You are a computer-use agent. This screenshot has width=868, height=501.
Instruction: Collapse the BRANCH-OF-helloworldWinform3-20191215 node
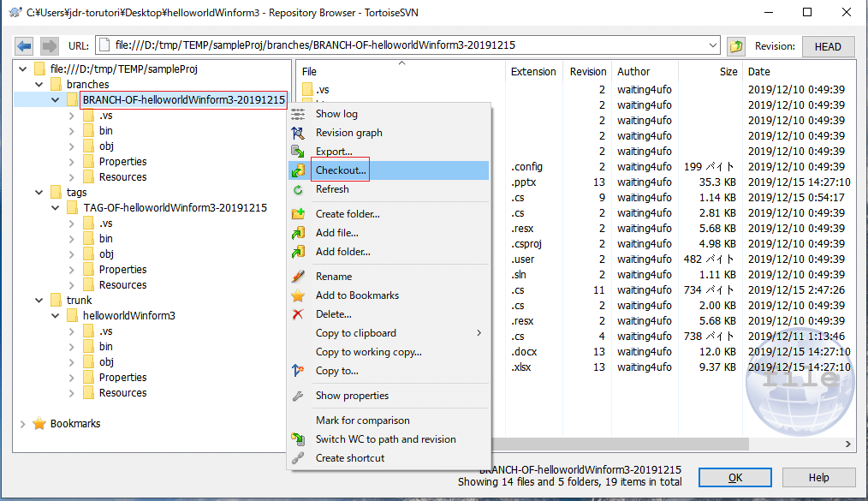[x=56, y=100]
